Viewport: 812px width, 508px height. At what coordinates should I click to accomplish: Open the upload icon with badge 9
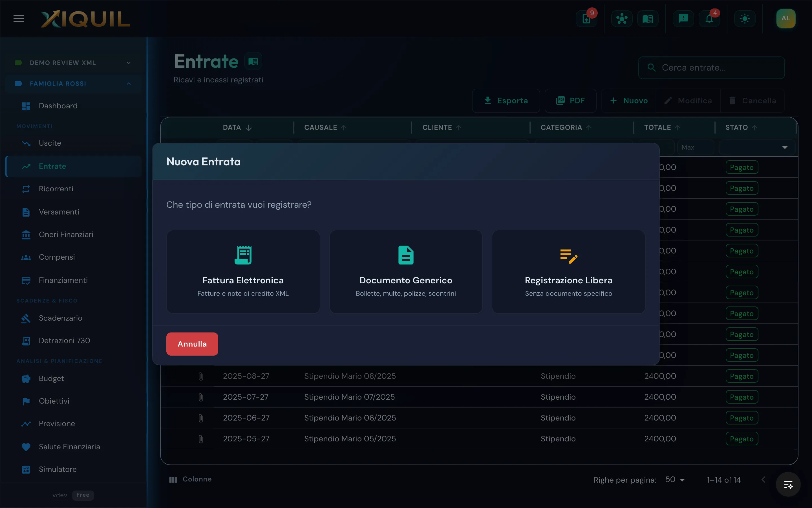[586, 18]
